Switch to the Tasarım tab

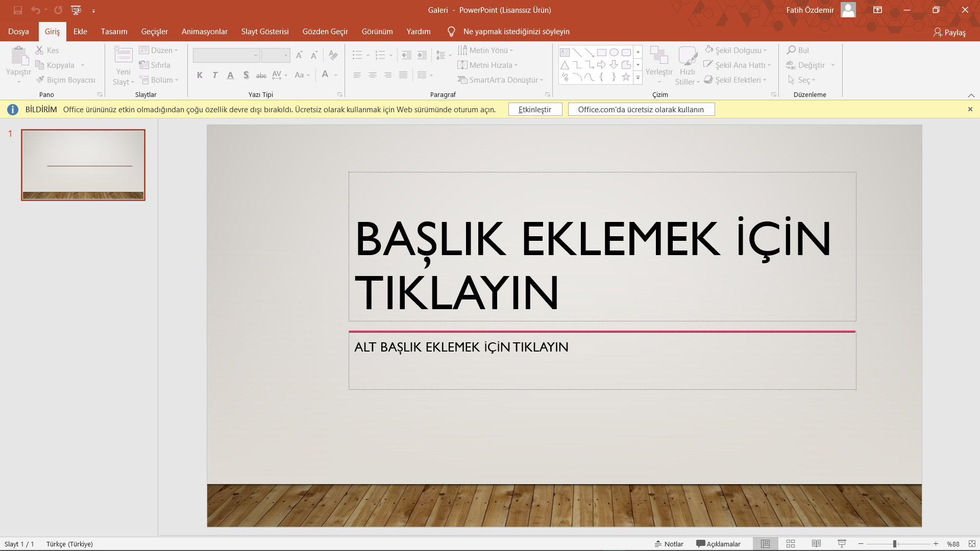click(114, 32)
